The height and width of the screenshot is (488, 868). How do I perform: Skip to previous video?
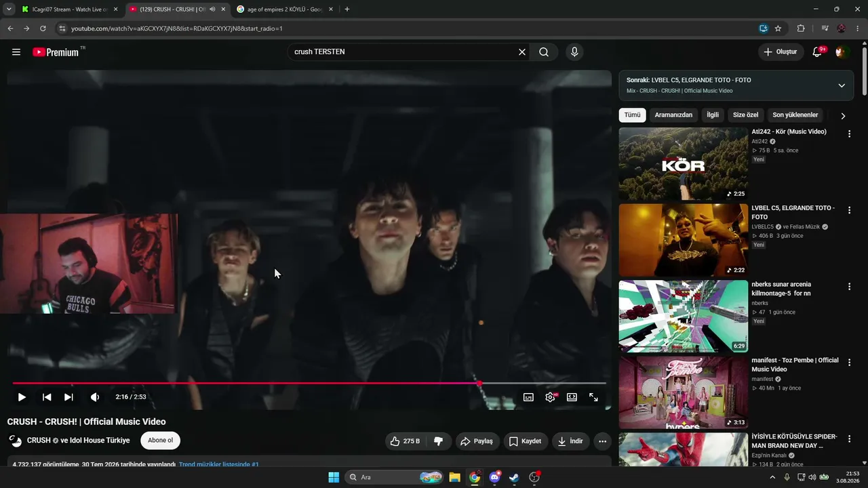point(47,397)
